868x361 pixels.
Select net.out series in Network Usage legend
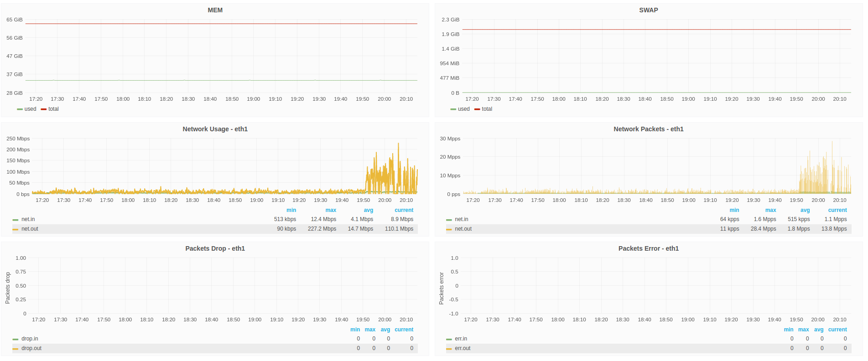click(x=30, y=229)
